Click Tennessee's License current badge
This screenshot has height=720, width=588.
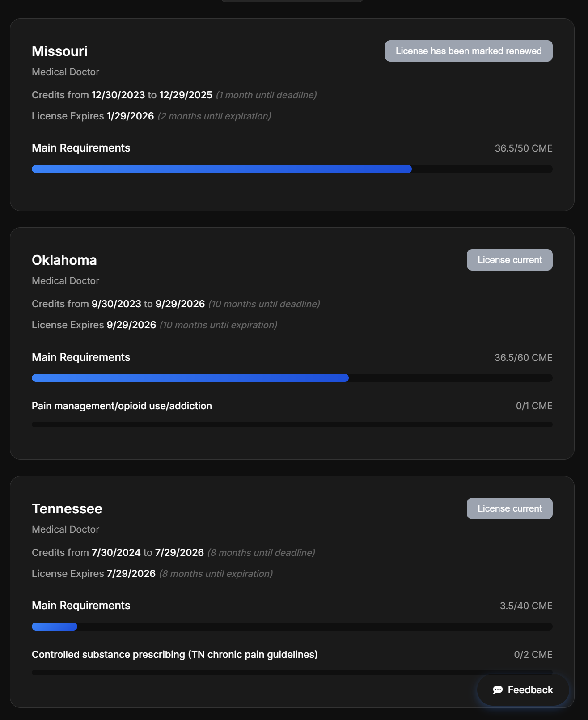(509, 508)
